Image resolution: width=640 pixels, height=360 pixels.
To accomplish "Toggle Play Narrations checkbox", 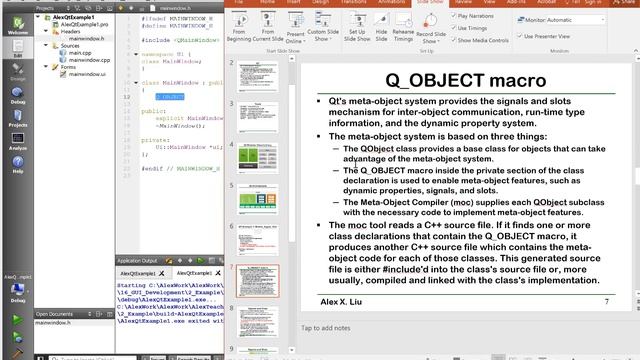I will tap(454, 16).
